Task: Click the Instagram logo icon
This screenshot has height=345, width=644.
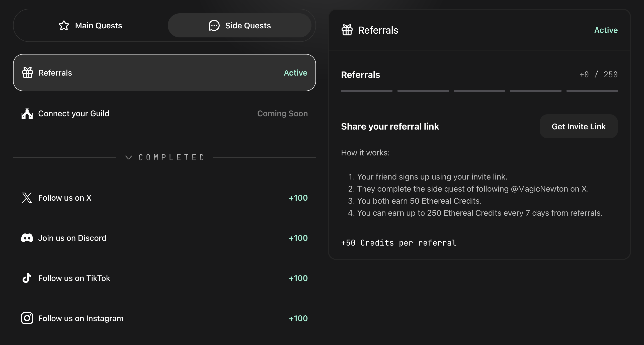Action: pos(27,318)
